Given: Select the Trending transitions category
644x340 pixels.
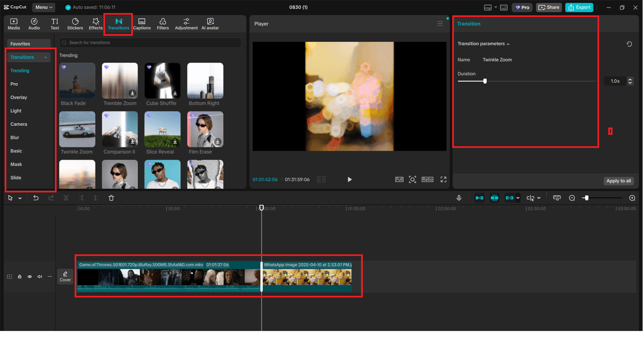Looking at the screenshot, I should 20,71.
